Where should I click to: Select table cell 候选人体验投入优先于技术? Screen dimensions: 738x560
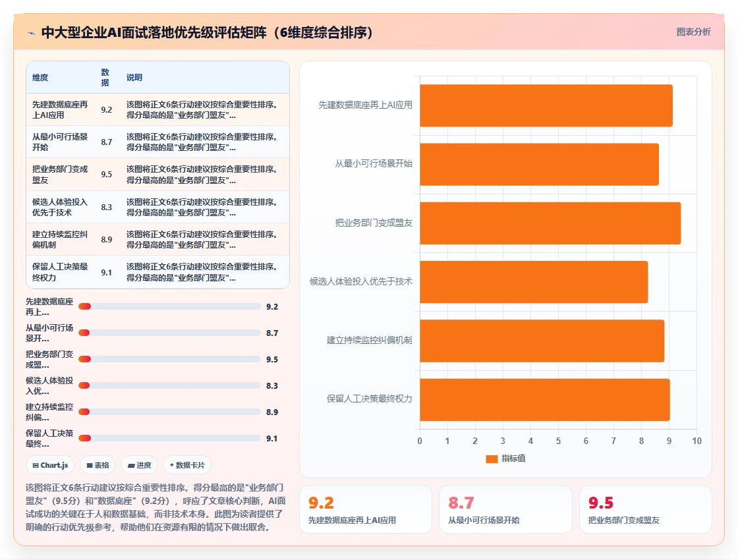click(x=60, y=207)
